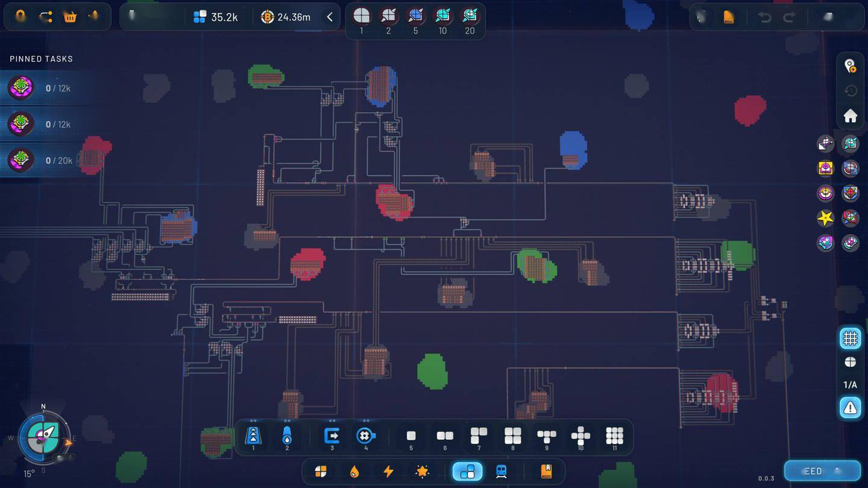Choose the plus-shaped platform, slot 10

(580, 436)
